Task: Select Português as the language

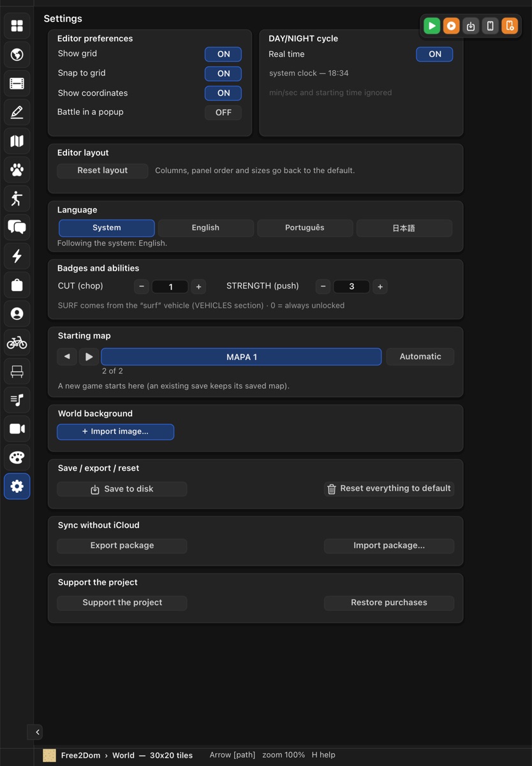Action: (305, 228)
